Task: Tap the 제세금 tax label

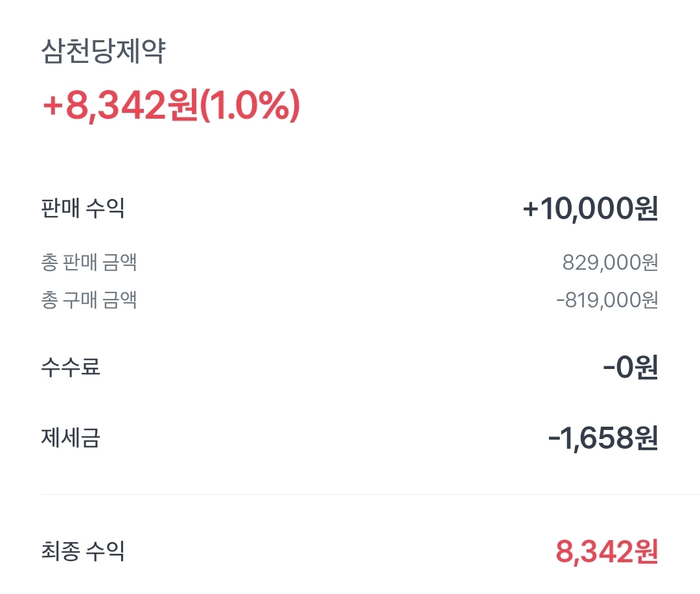Action: click(x=71, y=437)
